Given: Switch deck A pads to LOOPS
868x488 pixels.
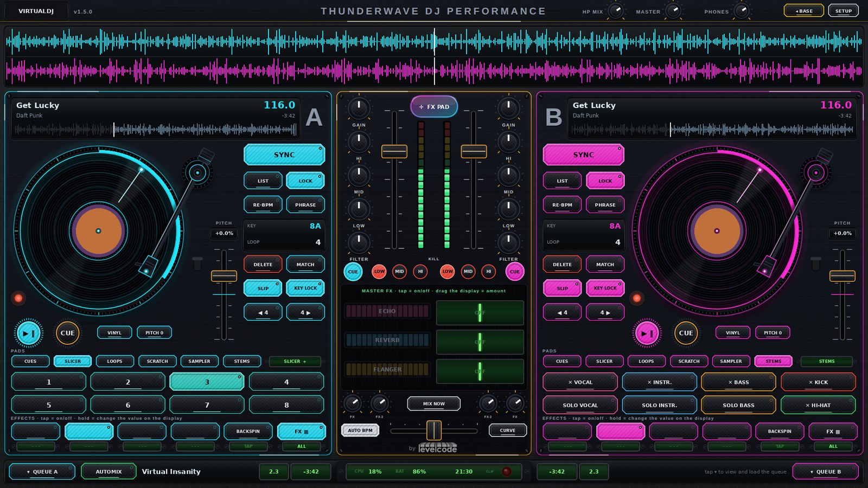Looking at the screenshot, I should [114, 361].
